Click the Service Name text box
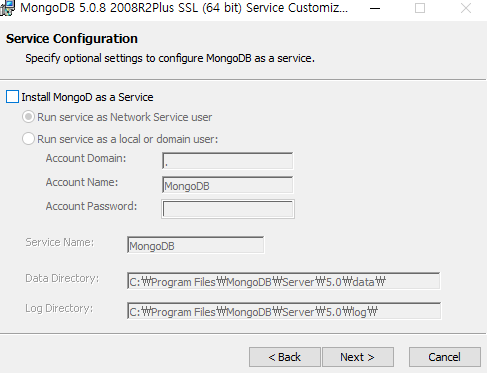Viewport: 487px width, 373px height. click(x=196, y=245)
